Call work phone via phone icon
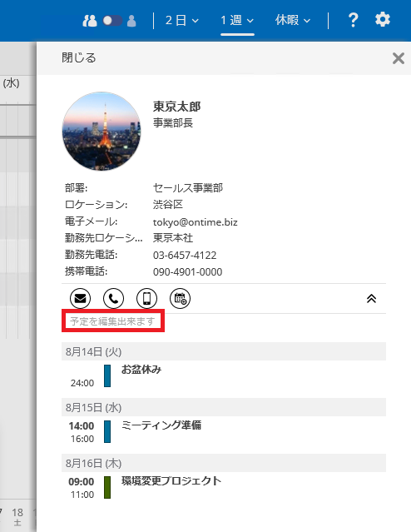This screenshot has height=532, width=411. 114,299
